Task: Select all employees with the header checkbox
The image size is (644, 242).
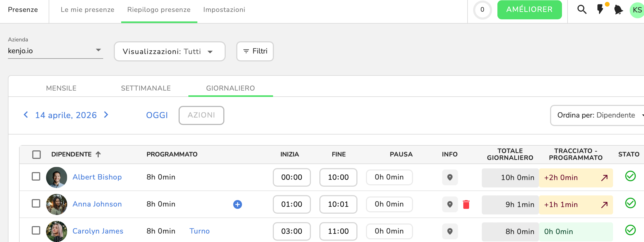Action: (x=37, y=154)
